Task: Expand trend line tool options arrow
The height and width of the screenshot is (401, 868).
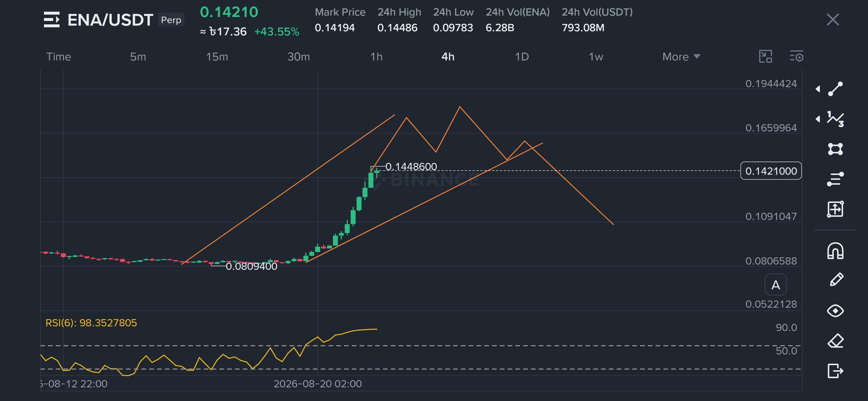Action: point(818,89)
